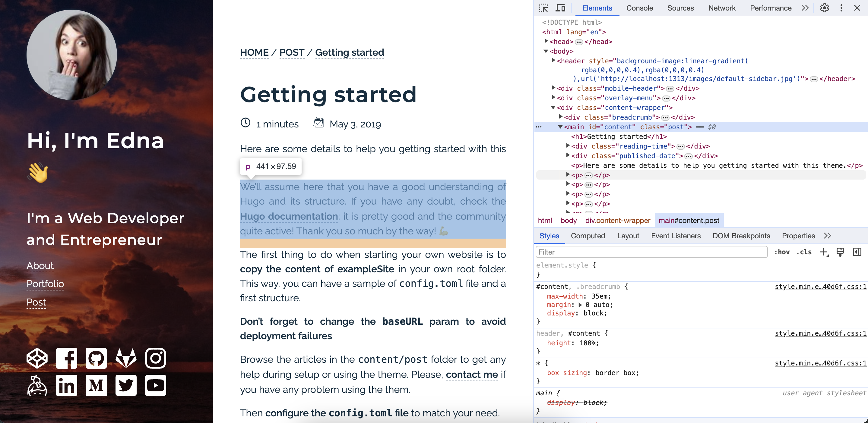Open the YouTube social icon

coord(156,385)
